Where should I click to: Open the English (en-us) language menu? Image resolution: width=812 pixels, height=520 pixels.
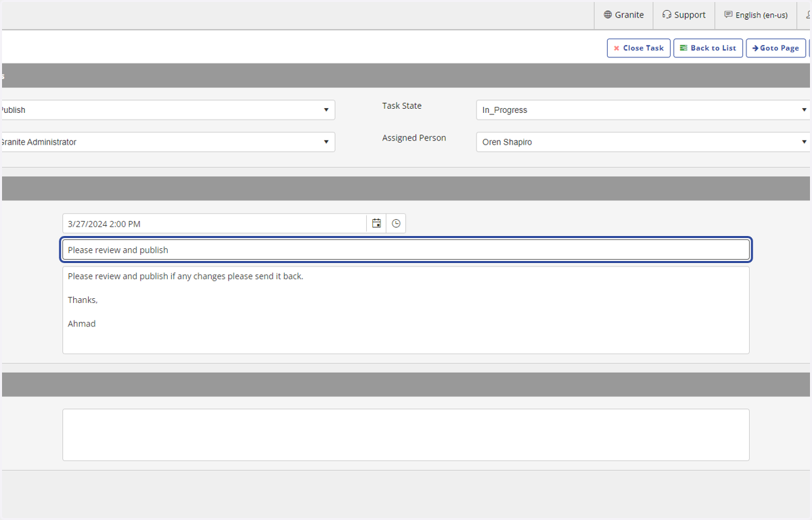(756, 15)
